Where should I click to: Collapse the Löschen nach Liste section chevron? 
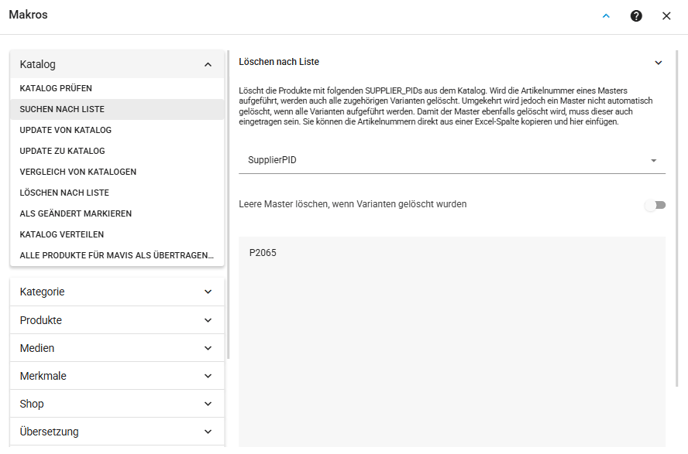pos(658,63)
